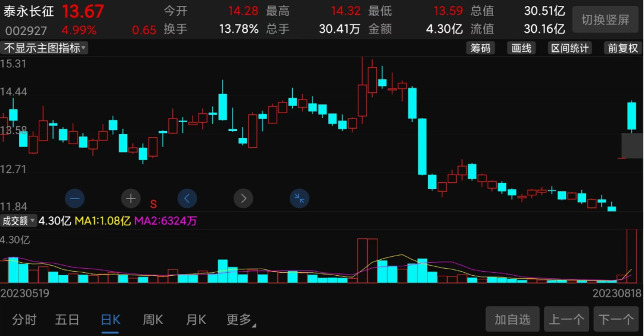Click the 切换竖屏 button
The image size is (644, 336).
605,19
